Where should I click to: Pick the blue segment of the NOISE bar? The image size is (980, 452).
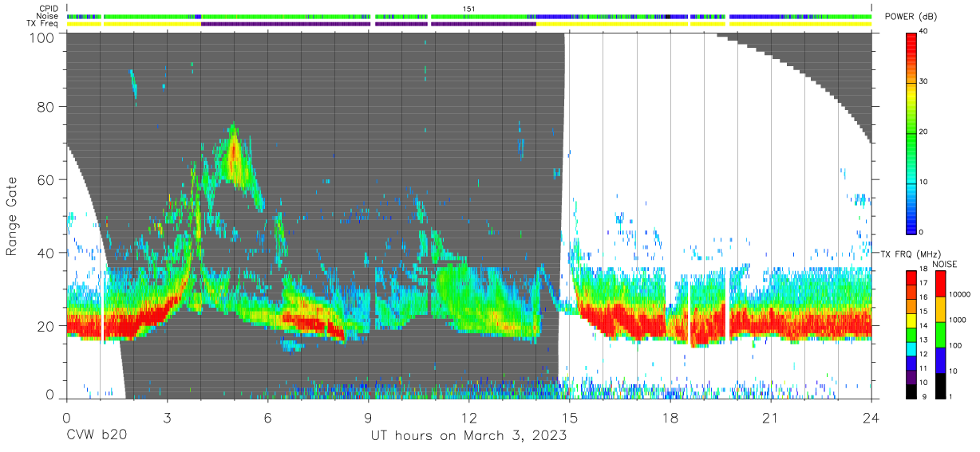(x=941, y=360)
